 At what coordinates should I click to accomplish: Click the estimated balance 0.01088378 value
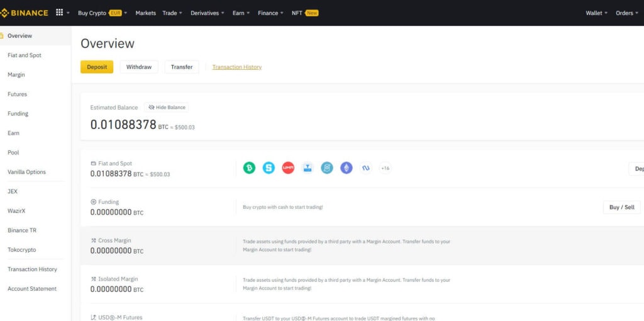point(123,125)
